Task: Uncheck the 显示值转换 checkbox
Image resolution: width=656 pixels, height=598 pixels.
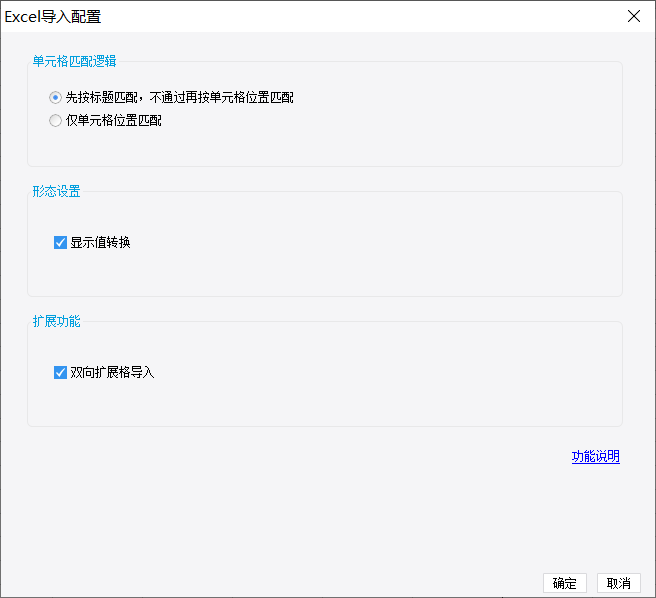Action: click(60, 243)
